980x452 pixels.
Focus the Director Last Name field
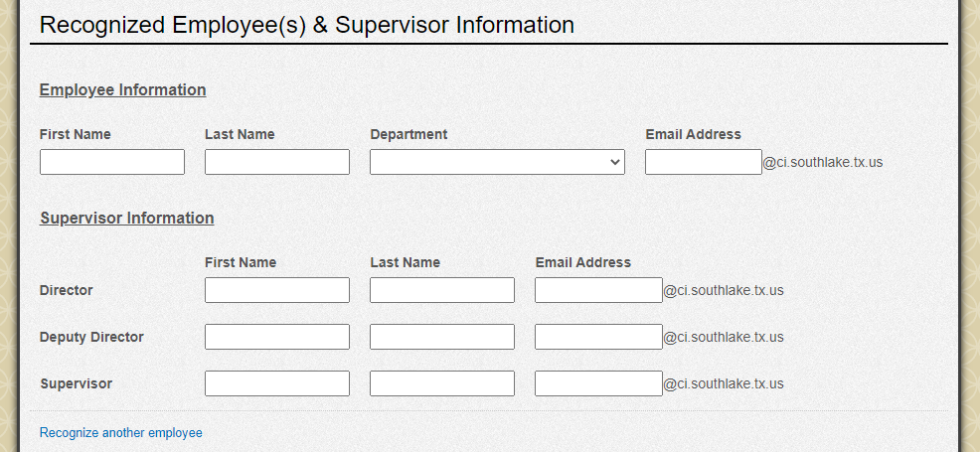pyautogui.click(x=442, y=290)
